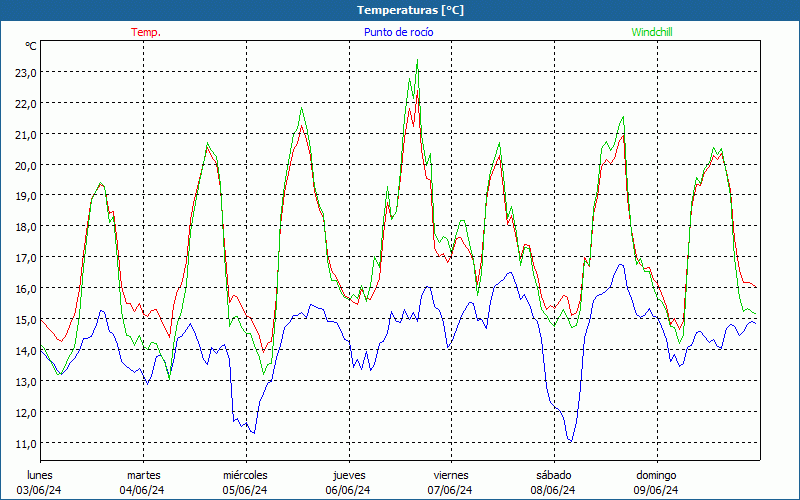Click the lunes day label

(40, 475)
